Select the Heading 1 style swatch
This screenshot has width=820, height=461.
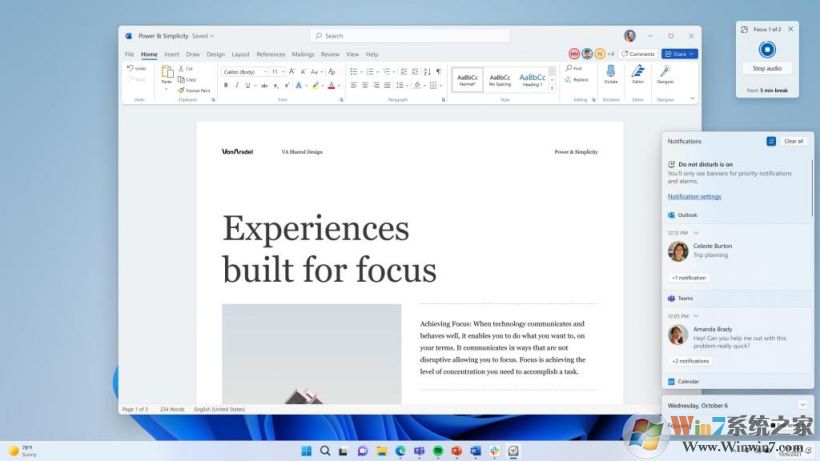pyautogui.click(x=532, y=79)
